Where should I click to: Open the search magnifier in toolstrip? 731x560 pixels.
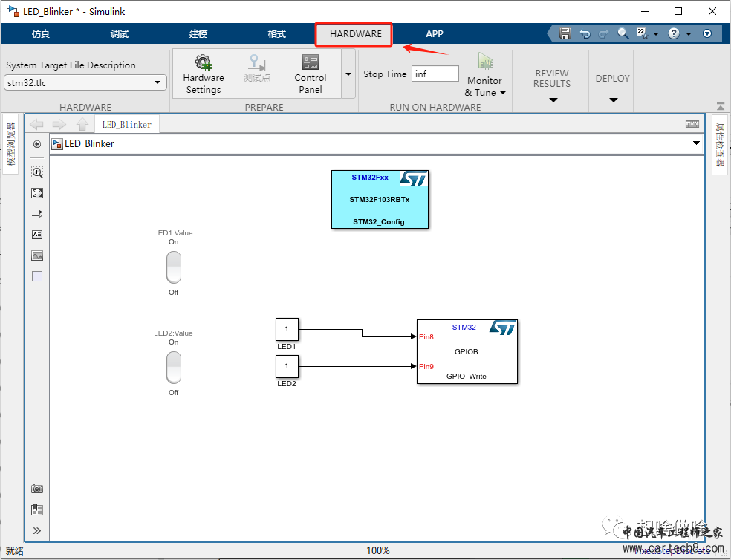(623, 33)
